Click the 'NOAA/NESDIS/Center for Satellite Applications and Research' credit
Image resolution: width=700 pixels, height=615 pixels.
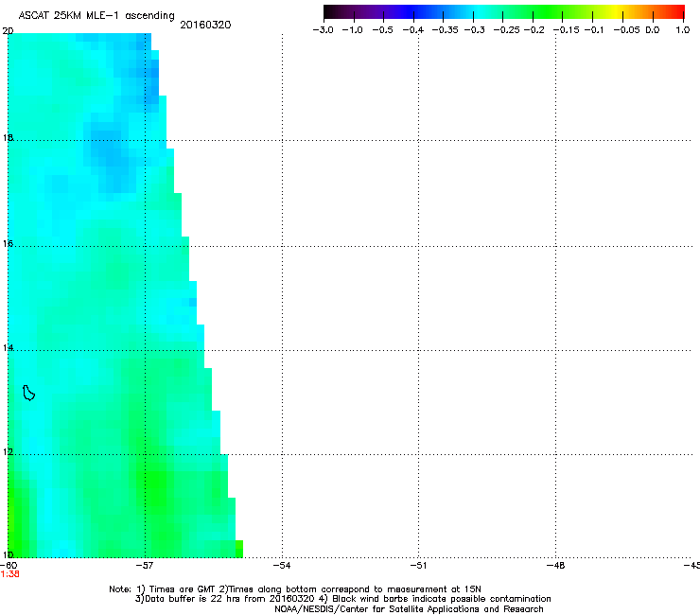[409, 609]
